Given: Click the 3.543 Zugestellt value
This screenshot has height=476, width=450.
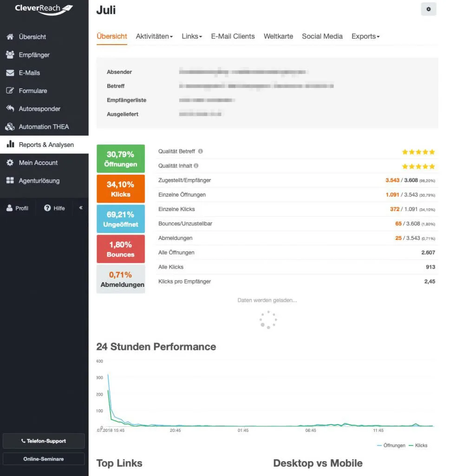Looking at the screenshot, I should tap(392, 180).
